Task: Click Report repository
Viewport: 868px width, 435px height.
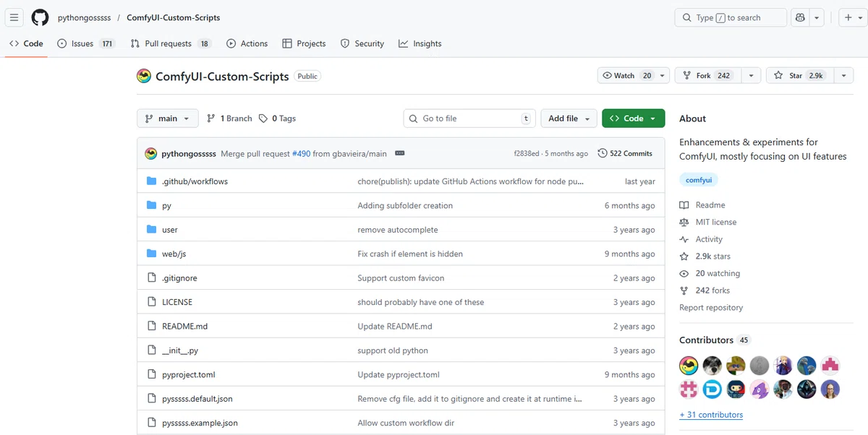Action: (x=711, y=308)
